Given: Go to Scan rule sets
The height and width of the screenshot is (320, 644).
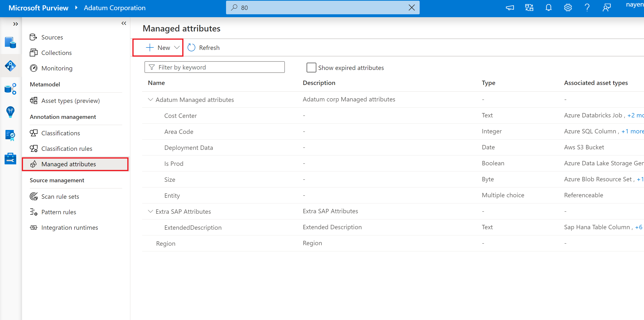Looking at the screenshot, I should (x=60, y=197).
